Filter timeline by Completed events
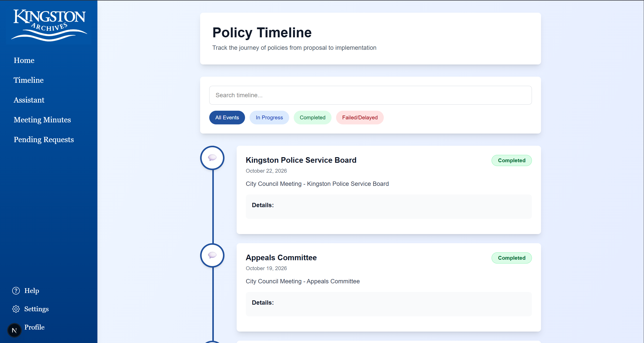The image size is (644, 343). click(x=312, y=118)
